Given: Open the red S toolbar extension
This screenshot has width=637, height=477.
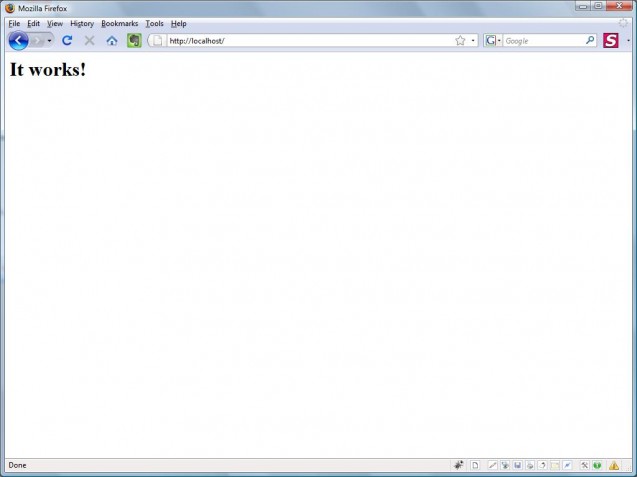Looking at the screenshot, I should [x=611, y=41].
